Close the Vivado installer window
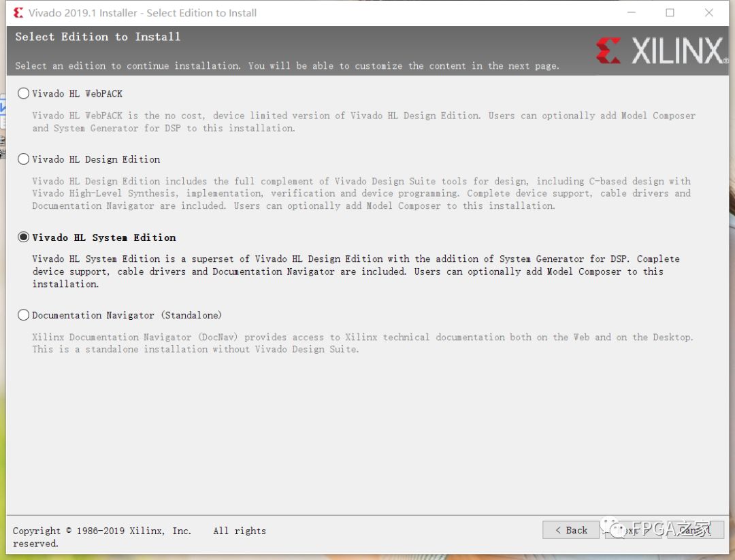Viewport: 735px width, 560px height. (708, 13)
